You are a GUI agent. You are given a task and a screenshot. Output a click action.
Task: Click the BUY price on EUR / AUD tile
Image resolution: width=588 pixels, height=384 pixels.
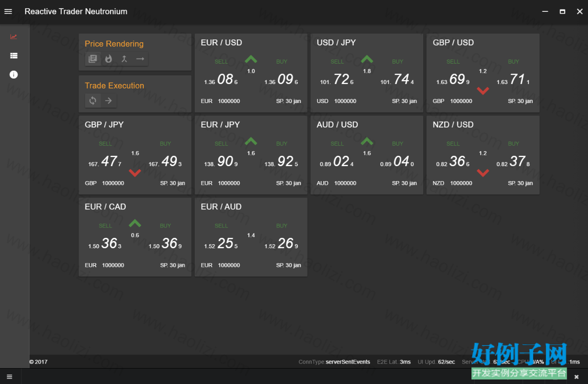coord(281,244)
